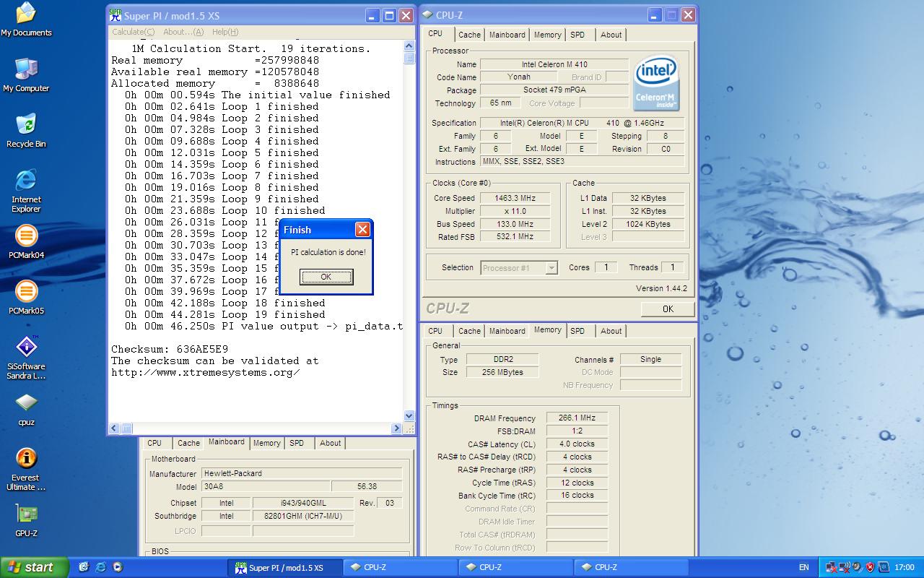Screen dimensions: 924x578
Task: Click the Super PI horizontal scrollbar right arrow
Action: tap(396, 428)
